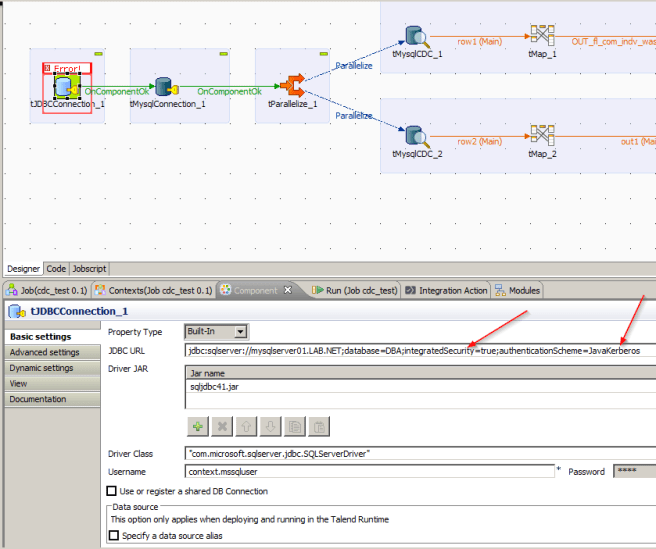Move Driver JAR row down
Image resolution: width=656 pixels, height=549 pixels.
270,426
